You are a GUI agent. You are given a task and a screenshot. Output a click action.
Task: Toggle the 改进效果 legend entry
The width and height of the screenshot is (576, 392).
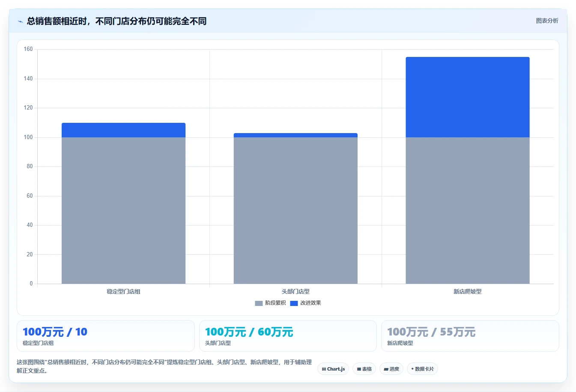(305, 303)
